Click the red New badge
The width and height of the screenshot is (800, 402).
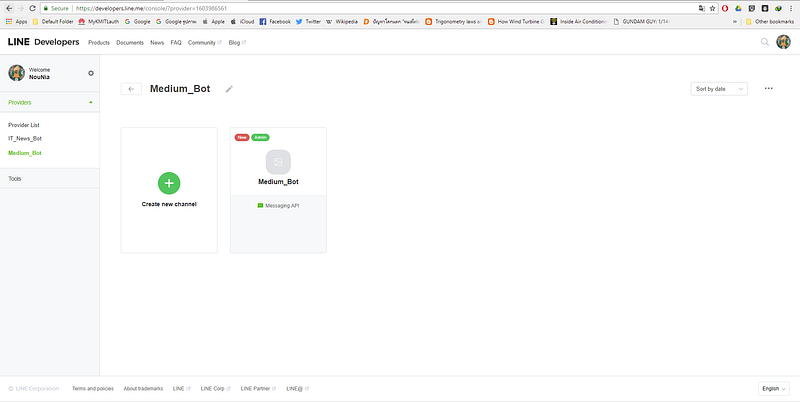242,137
